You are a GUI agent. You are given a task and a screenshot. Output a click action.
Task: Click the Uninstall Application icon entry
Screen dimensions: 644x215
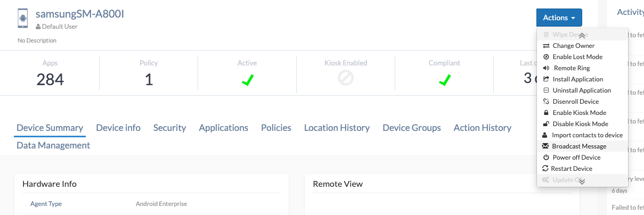click(583, 90)
